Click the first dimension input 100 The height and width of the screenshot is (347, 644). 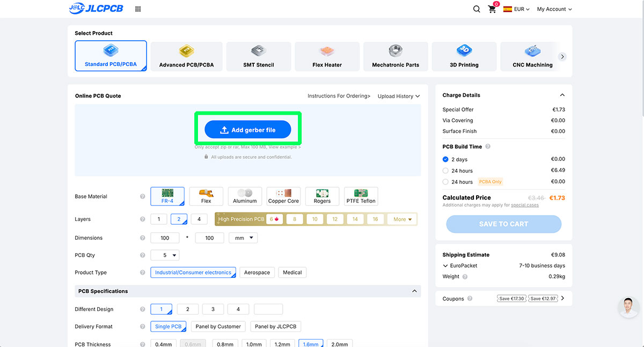[x=165, y=238]
